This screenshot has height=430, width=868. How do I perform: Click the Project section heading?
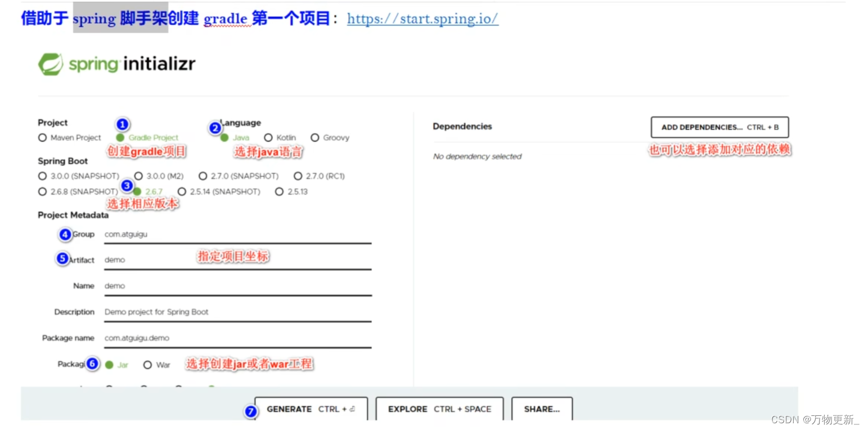pos(53,123)
